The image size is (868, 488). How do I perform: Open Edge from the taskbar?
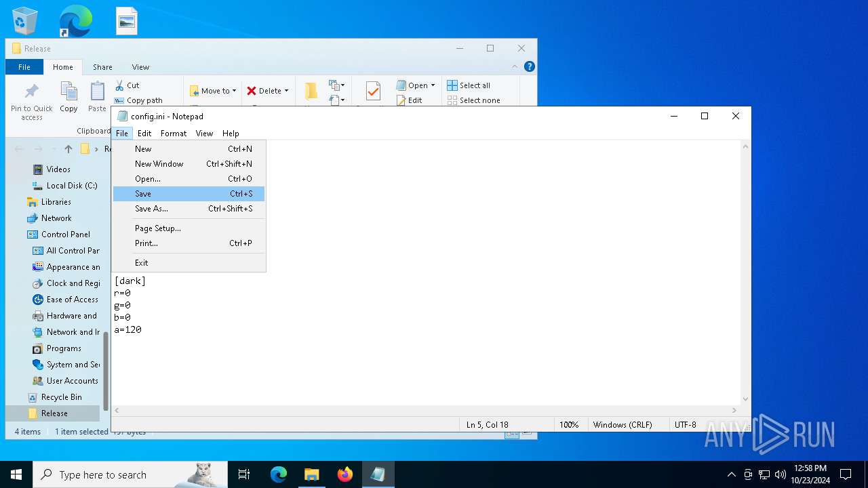[x=279, y=474]
